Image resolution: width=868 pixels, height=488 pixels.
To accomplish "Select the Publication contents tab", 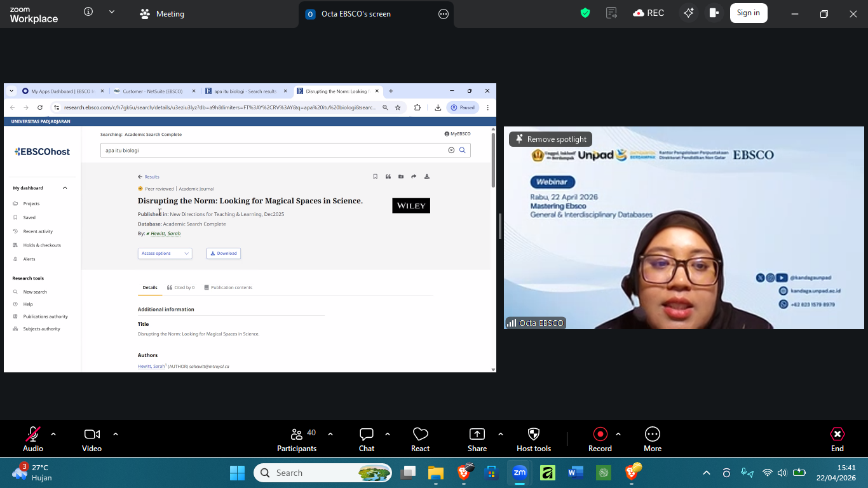I will click(228, 288).
